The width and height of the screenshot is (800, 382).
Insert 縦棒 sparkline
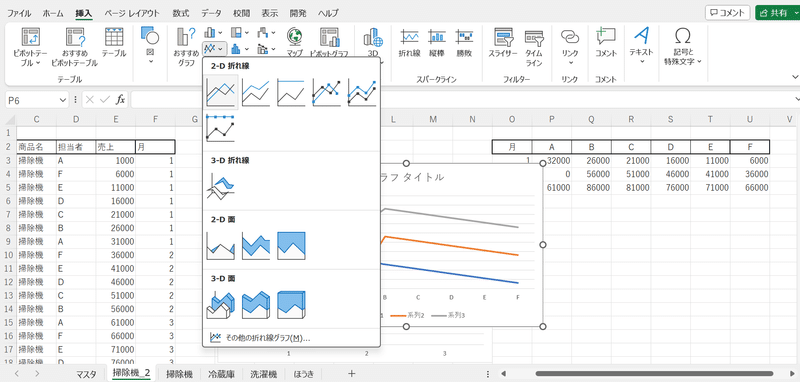[x=437, y=42]
